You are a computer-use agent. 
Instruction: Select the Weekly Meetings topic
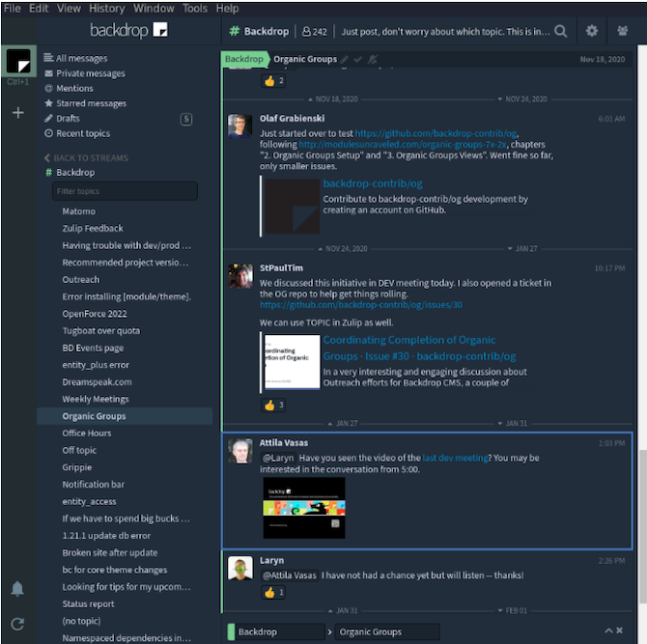click(x=95, y=399)
